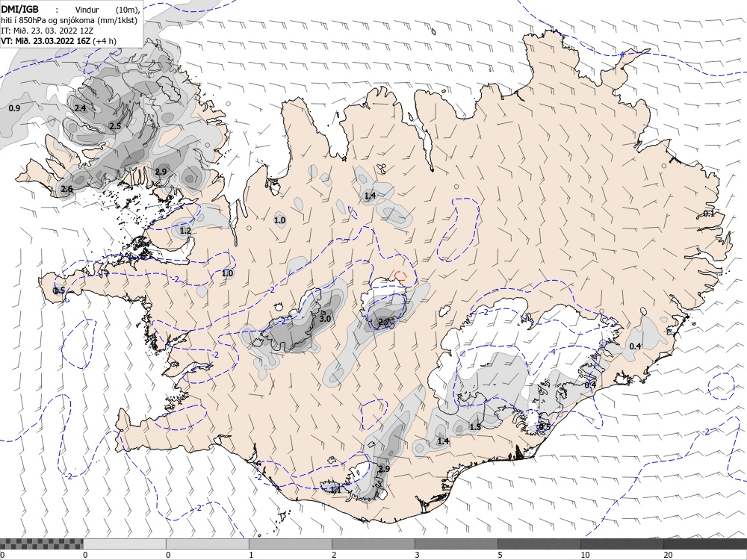Click the 2.6 snowfall value
This screenshot has width=747, height=560.
point(66,189)
